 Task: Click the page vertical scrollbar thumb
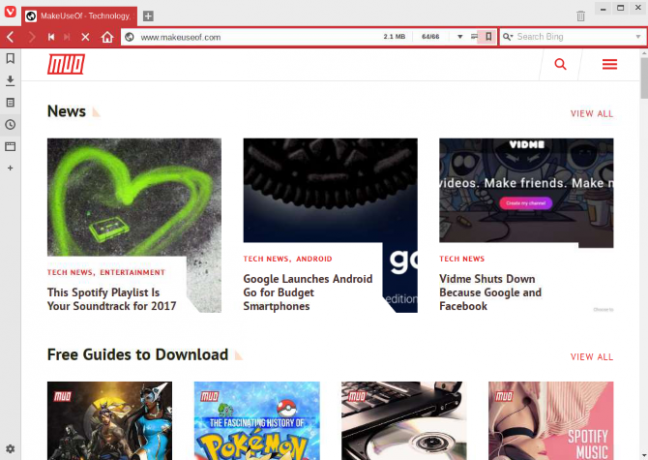click(644, 78)
